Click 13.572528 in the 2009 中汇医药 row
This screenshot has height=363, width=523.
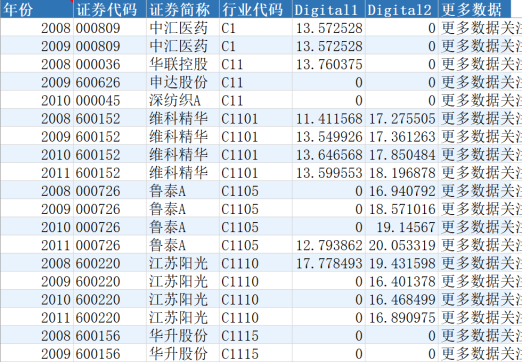[x=329, y=46]
